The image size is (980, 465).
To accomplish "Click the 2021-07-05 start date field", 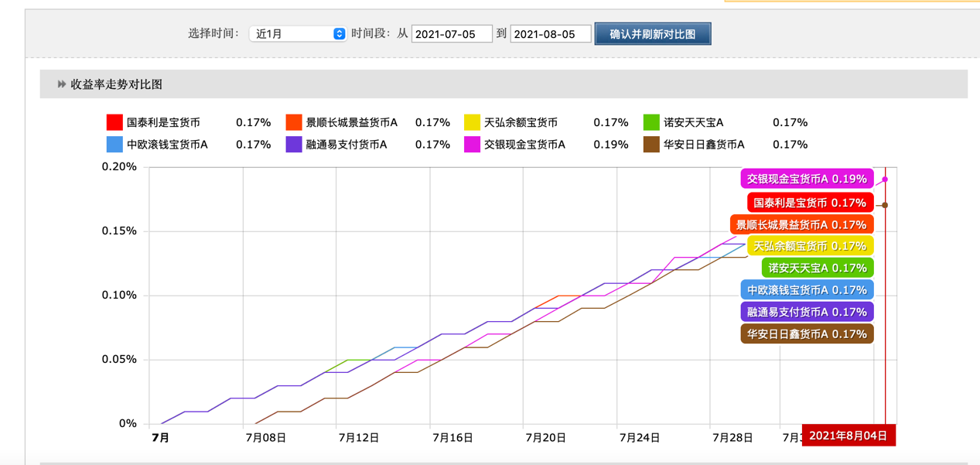I will (x=452, y=33).
